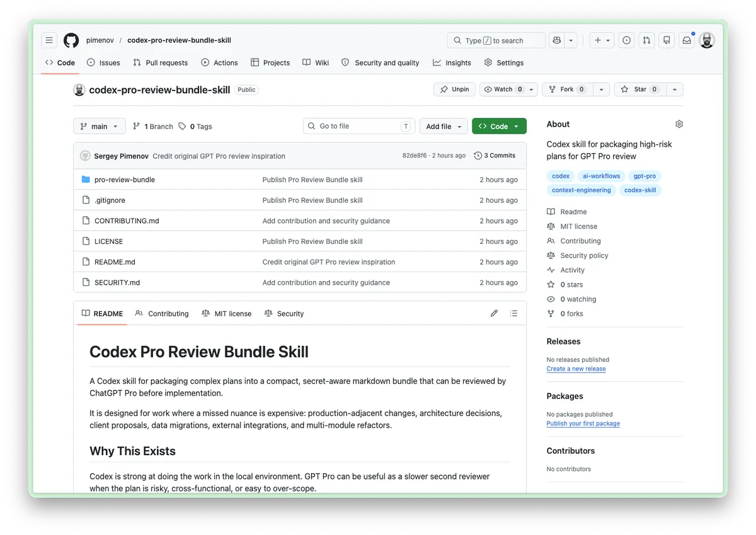
Task: Edit About details with gear icon
Action: [x=679, y=124]
